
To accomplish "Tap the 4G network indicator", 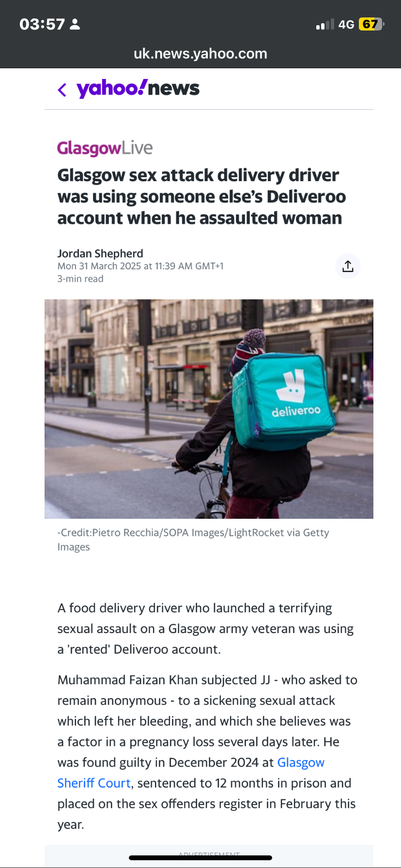I will point(346,24).
